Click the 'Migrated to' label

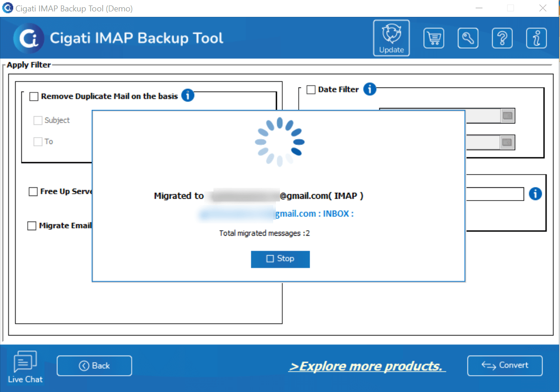click(179, 196)
